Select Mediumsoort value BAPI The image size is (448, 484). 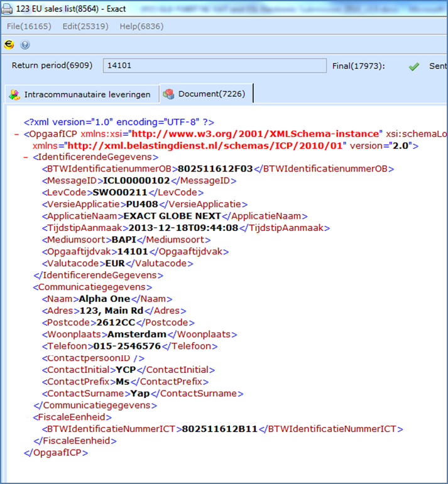coord(124,240)
